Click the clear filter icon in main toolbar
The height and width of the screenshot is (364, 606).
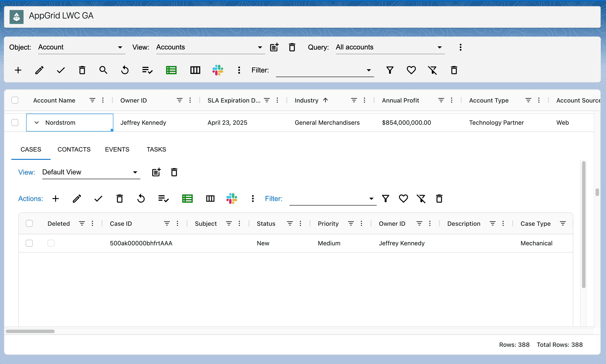click(x=432, y=70)
